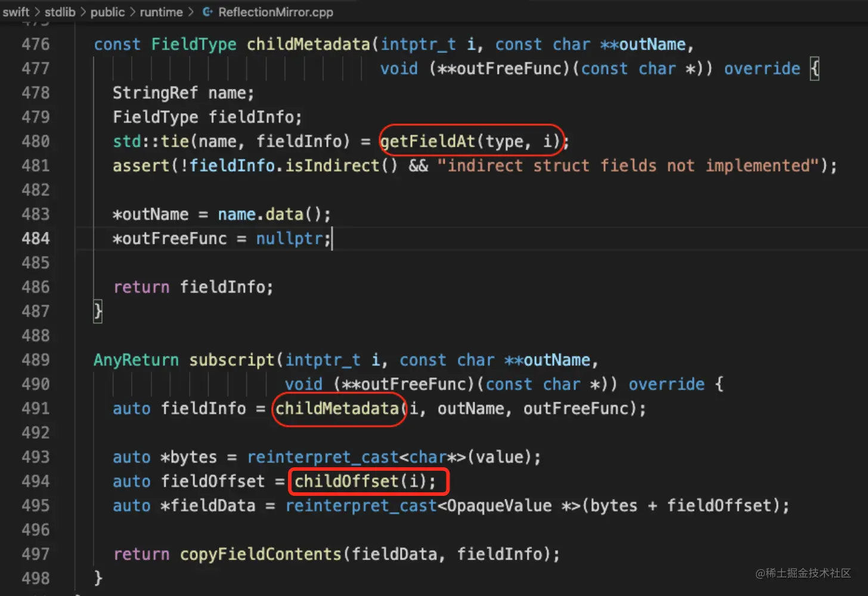Click 'return fieldInfo;' on line 486
The image size is (868, 596).
coord(193,287)
